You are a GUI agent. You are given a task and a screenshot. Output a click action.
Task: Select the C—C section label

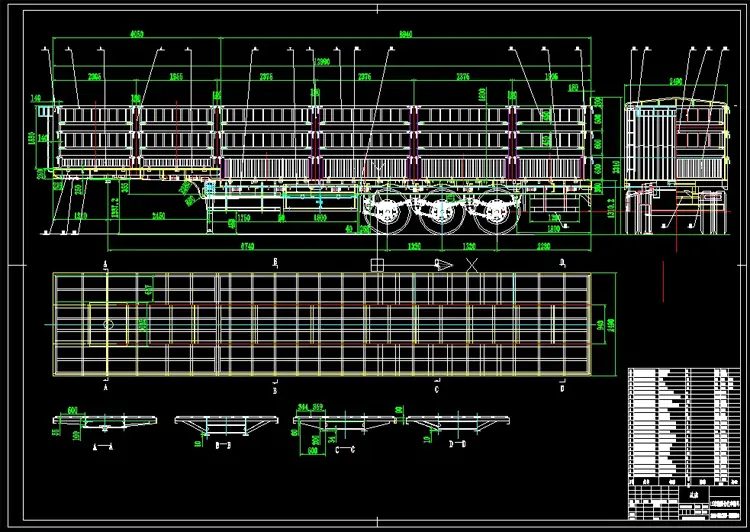click(x=345, y=449)
